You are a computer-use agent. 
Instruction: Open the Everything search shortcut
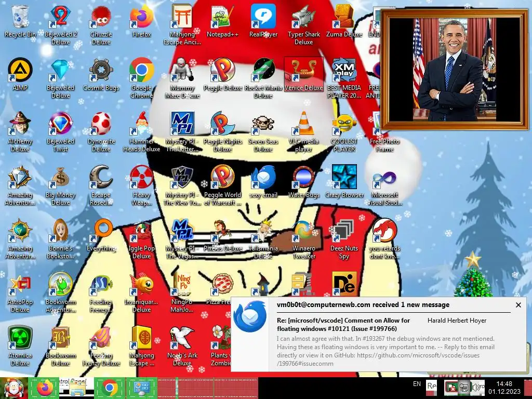[x=101, y=235]
